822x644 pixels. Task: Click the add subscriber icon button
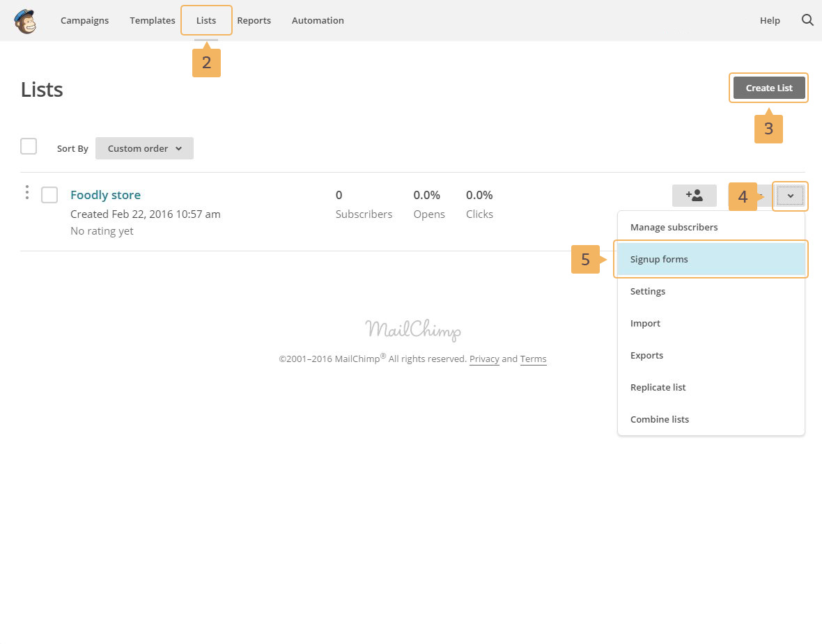click(694, 196)
